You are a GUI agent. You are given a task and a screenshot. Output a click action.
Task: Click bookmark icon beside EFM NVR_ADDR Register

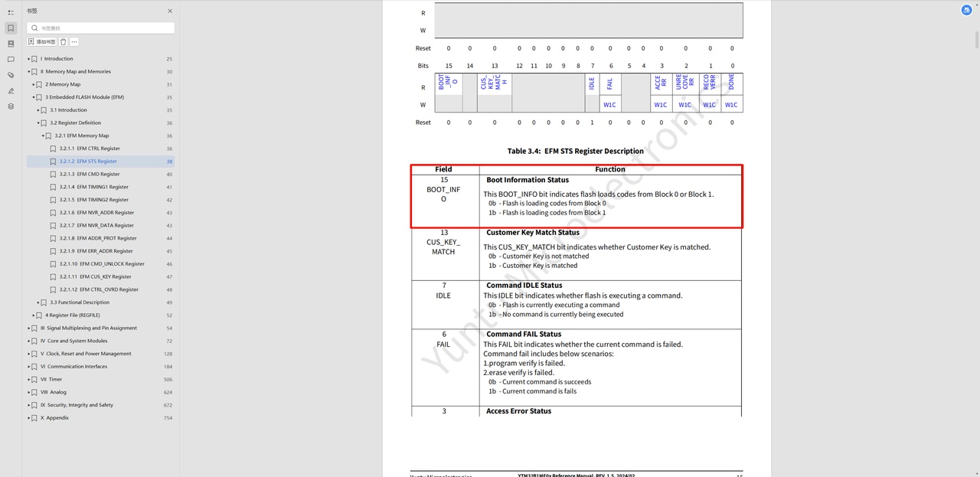[54, 213]
